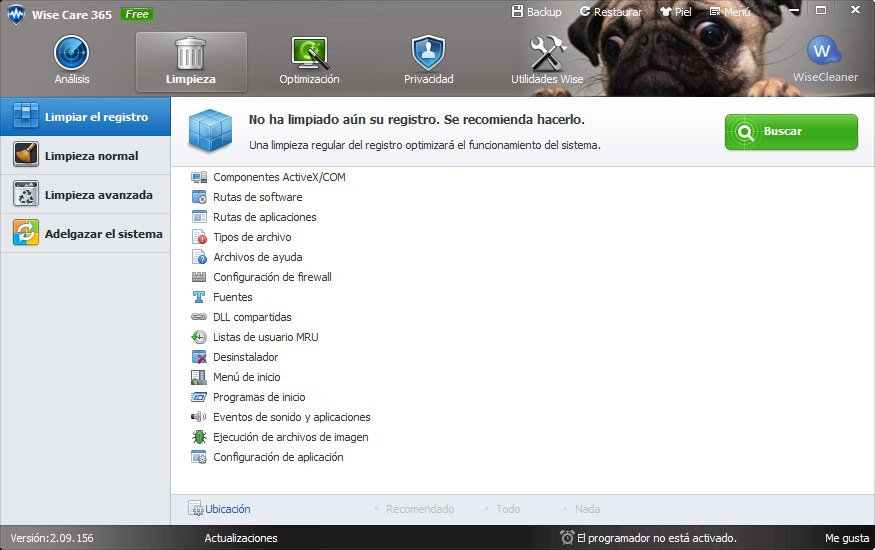Open the Análisis section
875x550 pixels.
pyautogui.click(x=71, y=60)
